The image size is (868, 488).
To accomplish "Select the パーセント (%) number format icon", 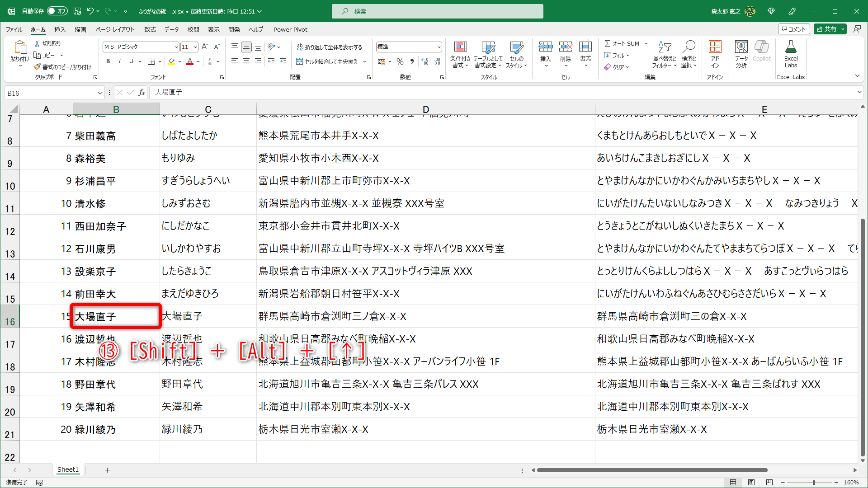I will point(400,61).
